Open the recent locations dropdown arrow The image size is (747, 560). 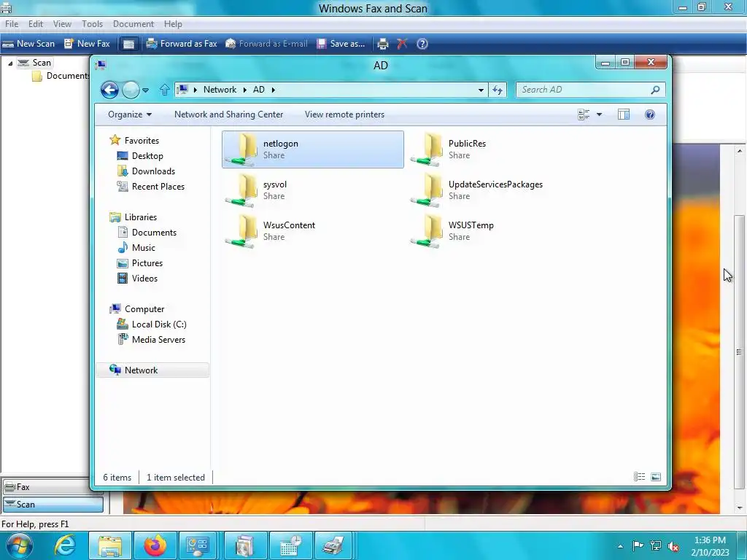(x=145, y=90)
